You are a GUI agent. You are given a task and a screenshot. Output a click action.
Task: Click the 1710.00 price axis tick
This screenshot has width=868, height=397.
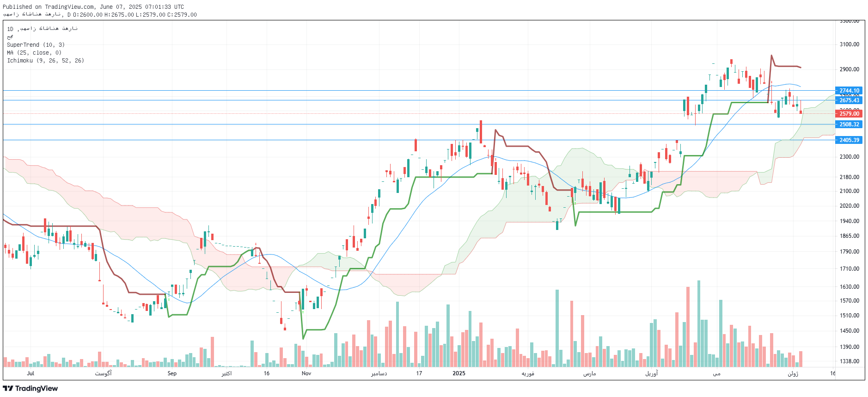(850, 269)
